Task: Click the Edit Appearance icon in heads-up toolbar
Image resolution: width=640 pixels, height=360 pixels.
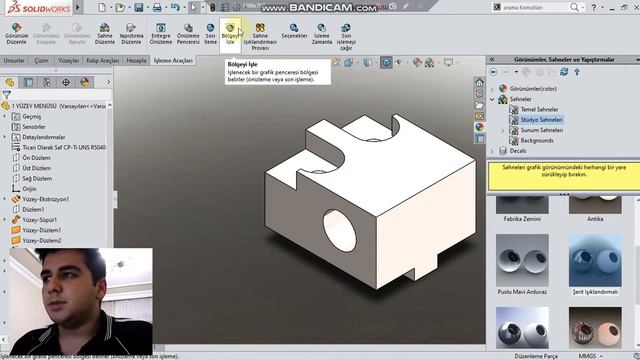Action: tap(417, 62)
